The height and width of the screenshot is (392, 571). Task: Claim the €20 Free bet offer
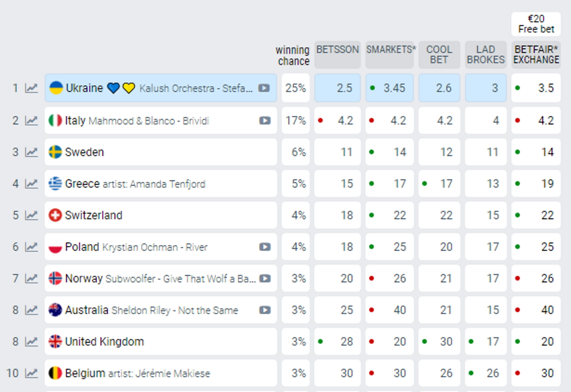coord(536,24)
